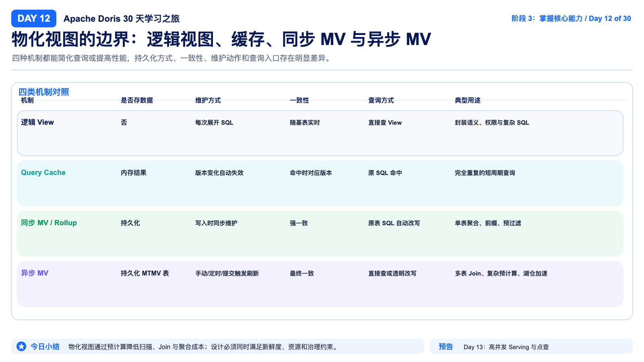Click '手动/定时/提交触发刷新' cell
Image resolution: width=644 pixels, height=362 pixels.
(x=227, y=273)
